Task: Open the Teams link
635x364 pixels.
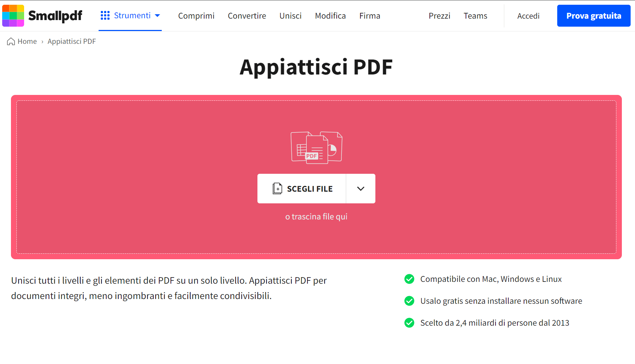Action: (475, 16)
